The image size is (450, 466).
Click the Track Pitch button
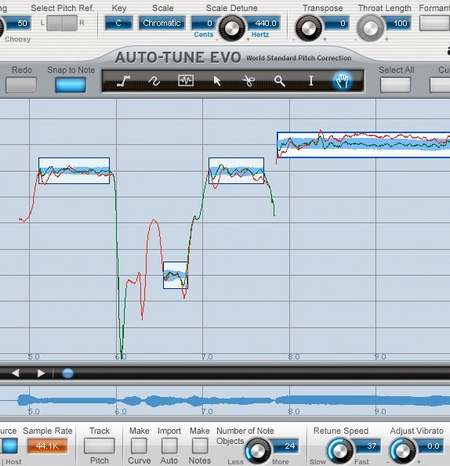click(99, 446)
